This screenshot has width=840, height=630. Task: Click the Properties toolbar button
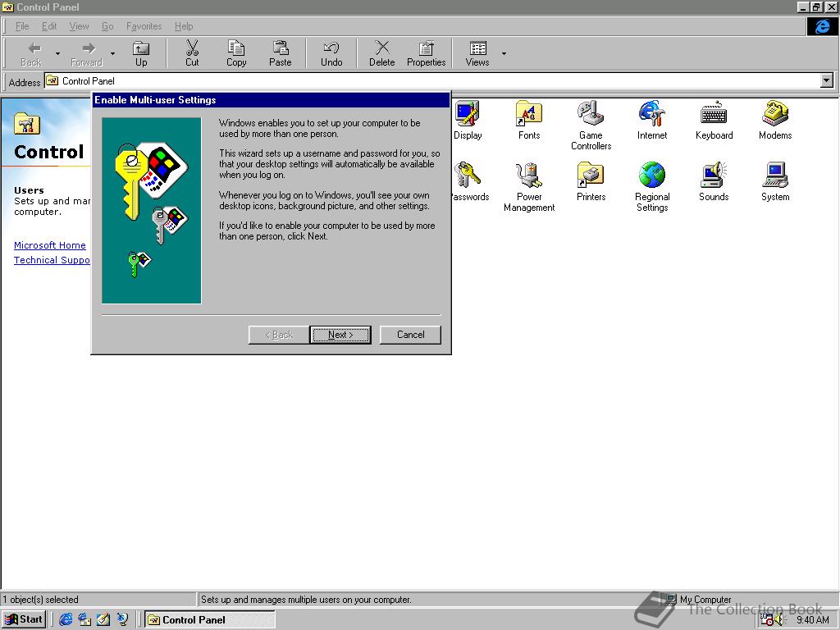coord(426,53)
